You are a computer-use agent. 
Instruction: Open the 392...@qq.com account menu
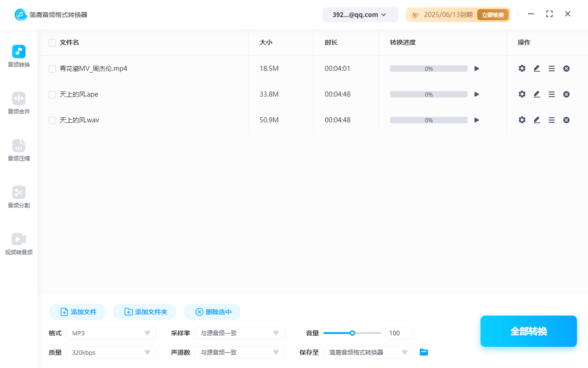(360, 14)
